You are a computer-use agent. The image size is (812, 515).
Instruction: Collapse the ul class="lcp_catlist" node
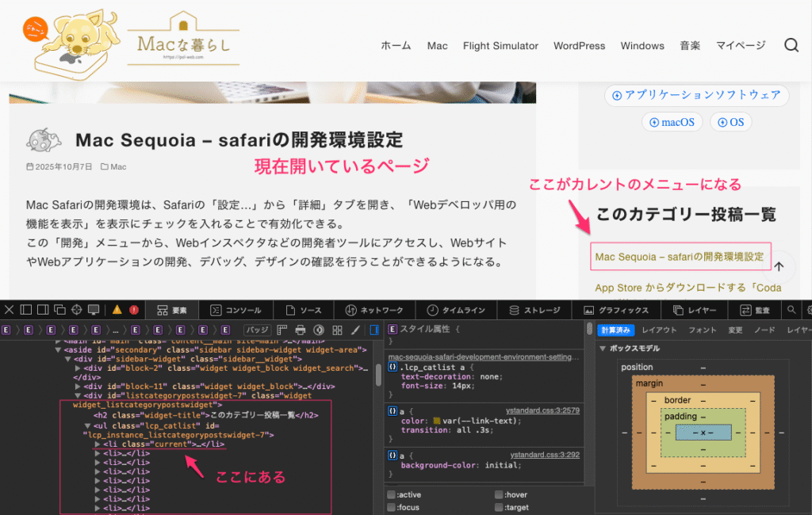coord(87,425)
